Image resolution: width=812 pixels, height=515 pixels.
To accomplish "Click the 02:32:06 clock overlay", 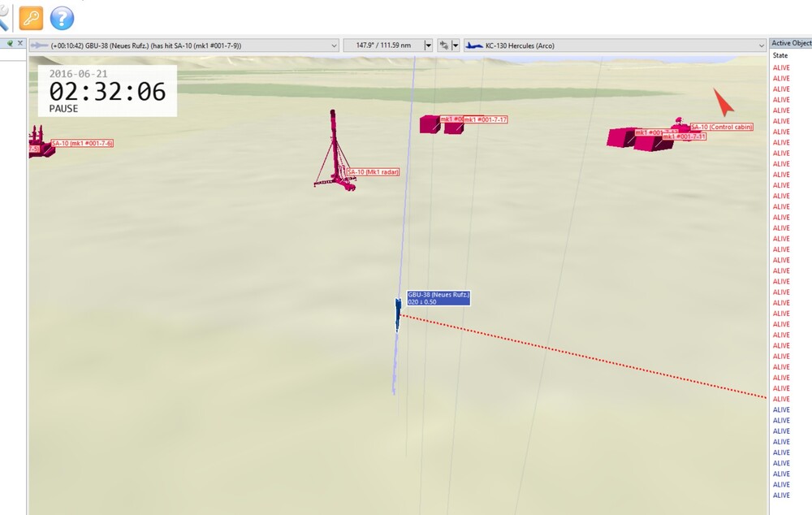I will 107,92.
